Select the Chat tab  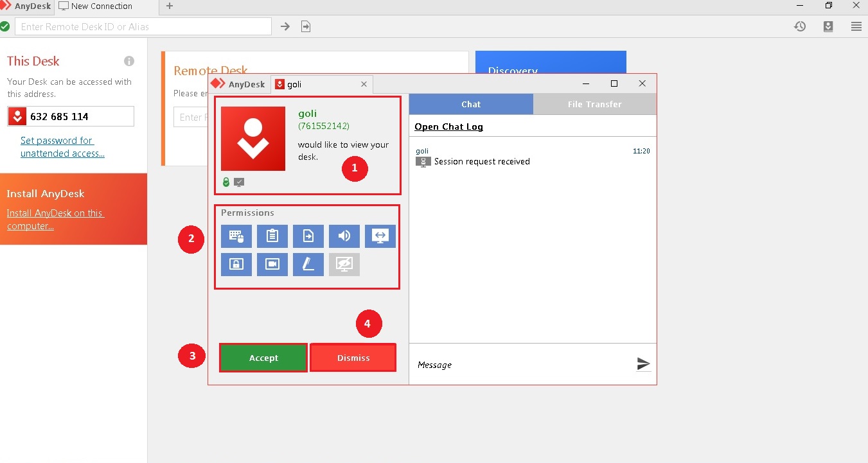click(471, 104)
